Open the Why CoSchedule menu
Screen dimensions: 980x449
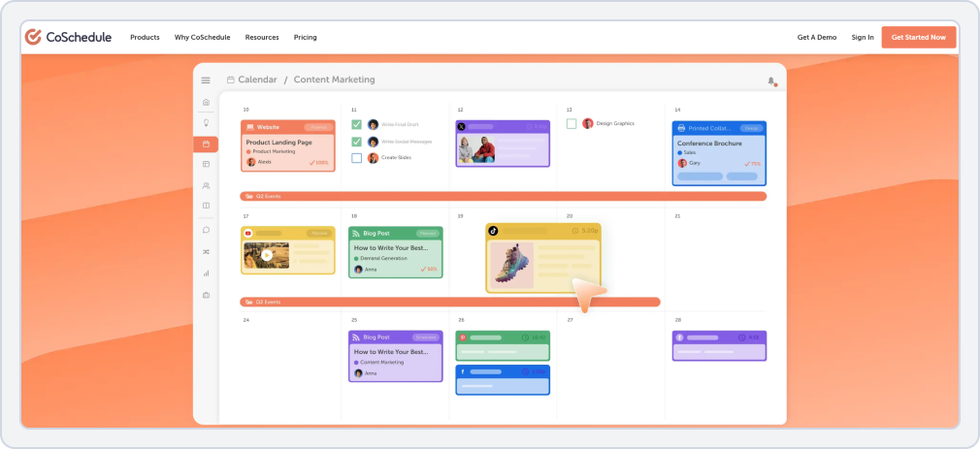click(x=203, y=38)
